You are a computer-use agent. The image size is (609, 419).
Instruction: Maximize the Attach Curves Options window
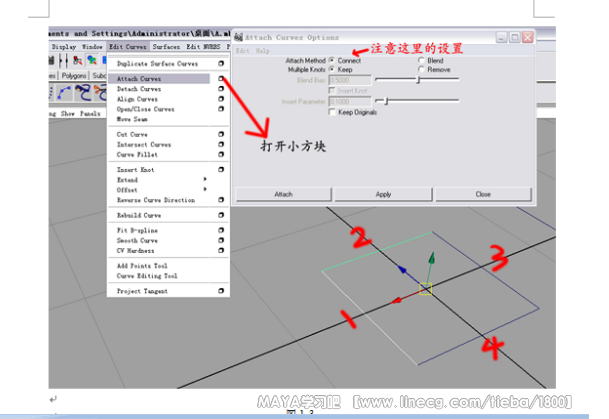click(x=515, y=37)
